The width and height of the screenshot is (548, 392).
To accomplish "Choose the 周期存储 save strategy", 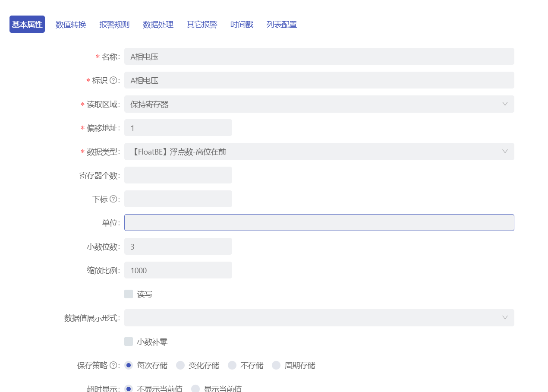I will (x=276, y=365).
